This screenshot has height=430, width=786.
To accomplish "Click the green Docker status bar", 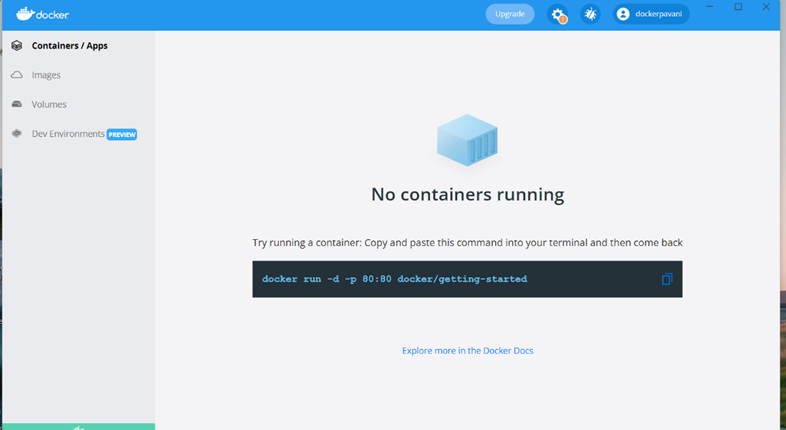I will pyautogui.click(x=79, y=426).
